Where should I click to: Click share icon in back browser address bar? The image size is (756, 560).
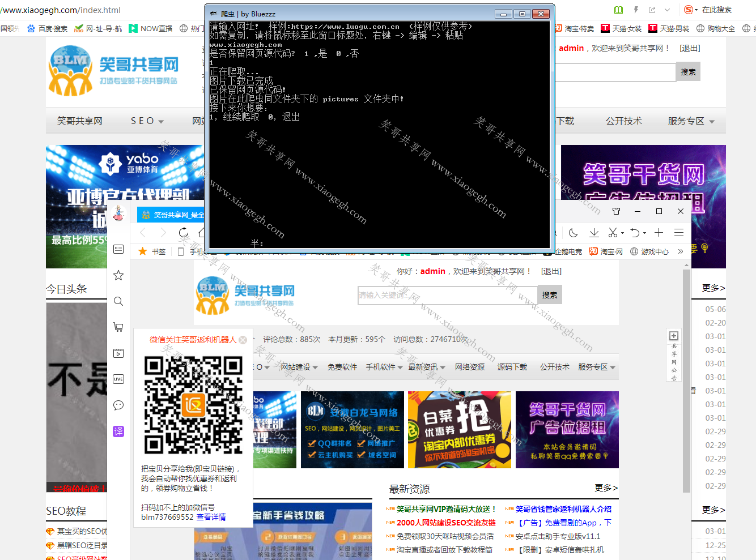[x=652, y=10]
